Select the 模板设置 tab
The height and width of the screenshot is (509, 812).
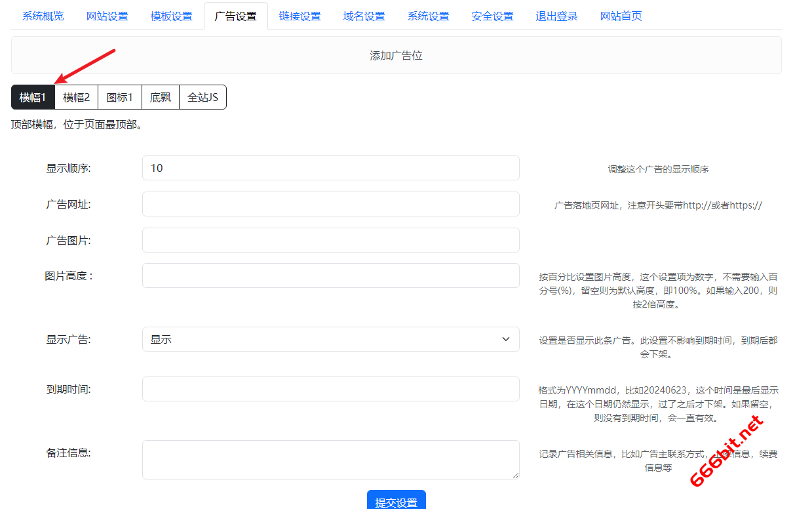pos(171,16)
